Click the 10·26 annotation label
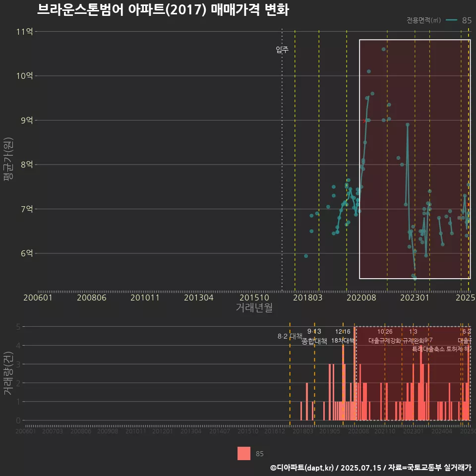 (x=385, y=332)
